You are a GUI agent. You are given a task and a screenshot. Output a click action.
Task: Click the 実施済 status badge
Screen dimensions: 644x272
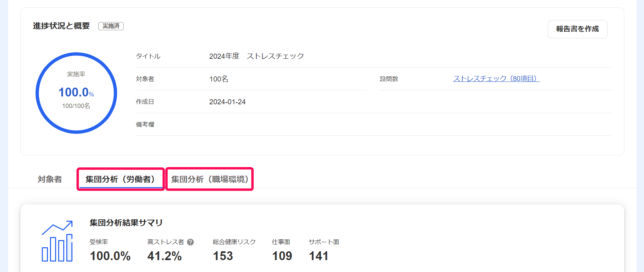coord(111,26)
